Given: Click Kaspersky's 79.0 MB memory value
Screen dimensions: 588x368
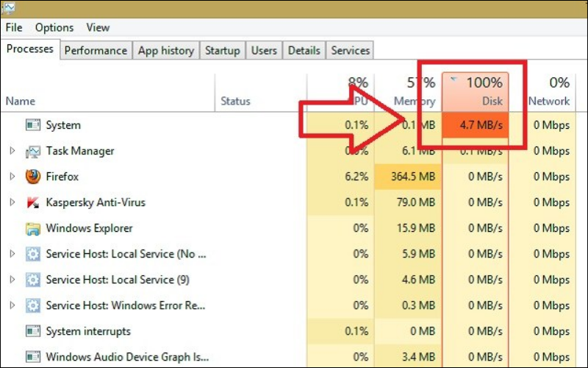Looking at the screenshot, I should [416, 202].
